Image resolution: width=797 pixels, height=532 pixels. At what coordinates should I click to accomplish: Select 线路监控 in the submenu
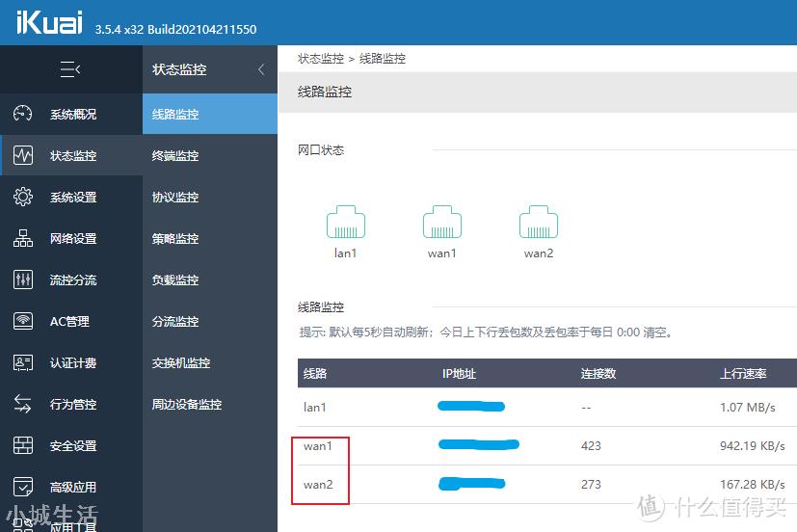pos(210,115)
